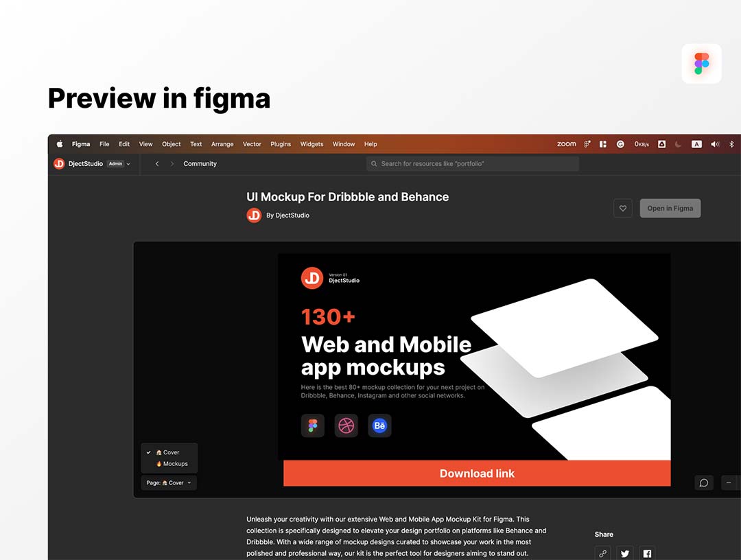The height and width of the screenshot is (560, 741).
Task: Share on Facebook icon
Action: [x=646, y=553]
